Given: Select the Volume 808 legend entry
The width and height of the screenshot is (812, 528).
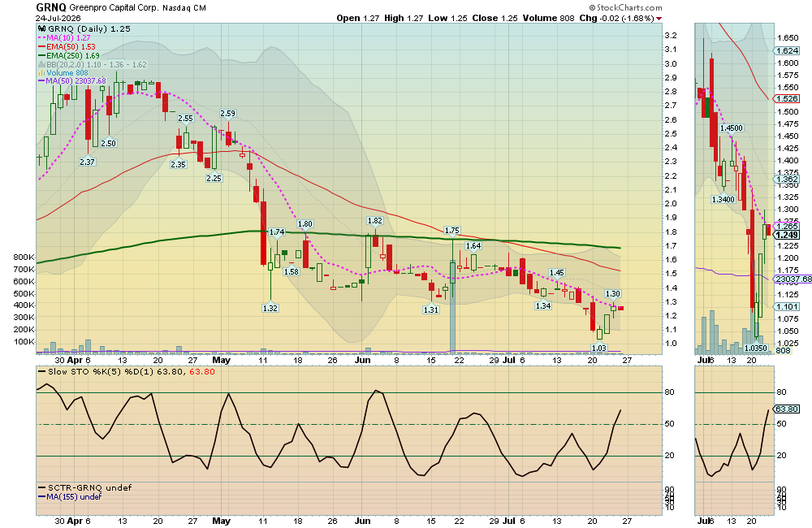Looking at the screenshot, I should (x=63, y=73).
